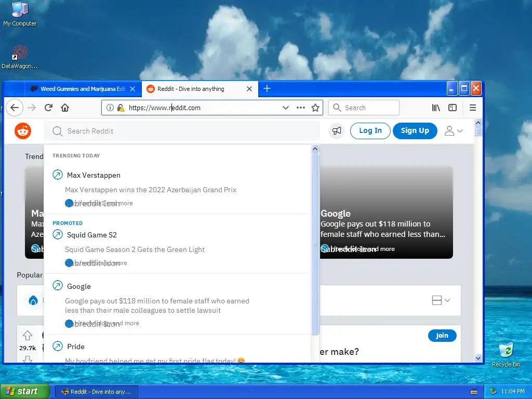The height and width of the screenshot is (399, 532).
Task: Open the Firefox hamburger menu
Action: [x=472, y=108]
